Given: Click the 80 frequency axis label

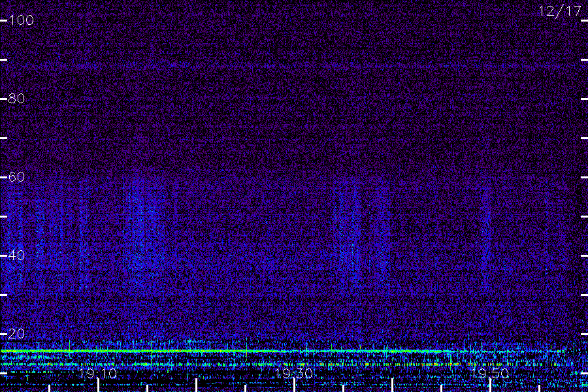Looking at the screenshot, I should [x=16, y=98].
